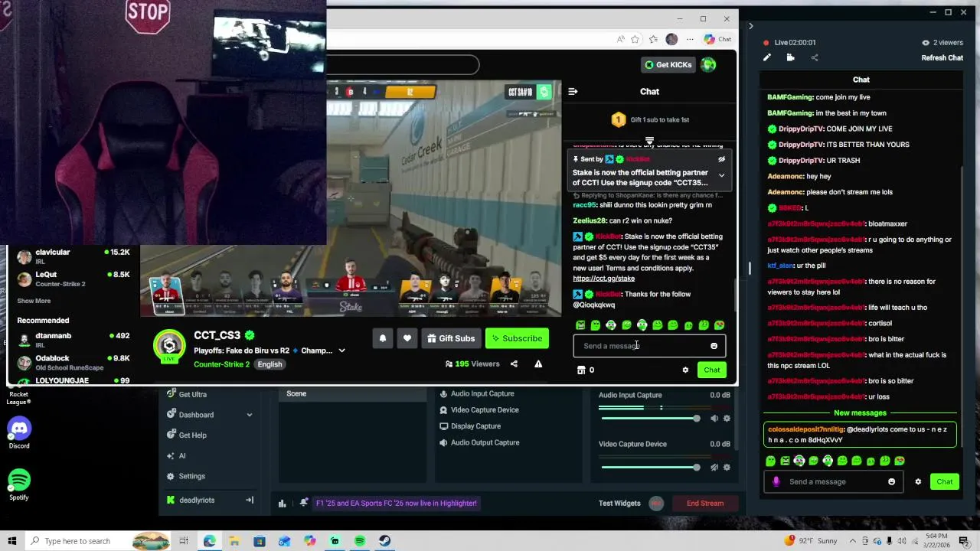Screen dimensions: 980x551
Task: Show hidden system tray icons chevron
Action: click(x=854, y=541)
